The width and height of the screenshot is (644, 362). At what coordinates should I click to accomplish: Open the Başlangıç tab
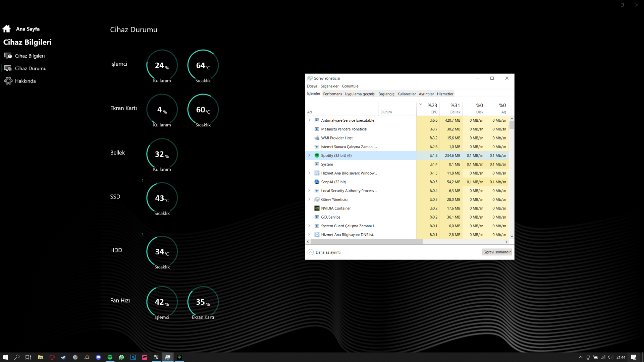(x=386, y=94)
